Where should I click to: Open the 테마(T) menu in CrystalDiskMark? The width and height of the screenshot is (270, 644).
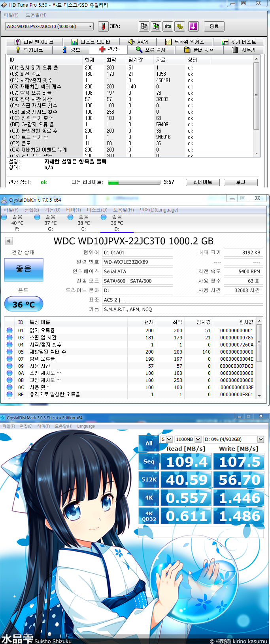(x=43, y=426)
